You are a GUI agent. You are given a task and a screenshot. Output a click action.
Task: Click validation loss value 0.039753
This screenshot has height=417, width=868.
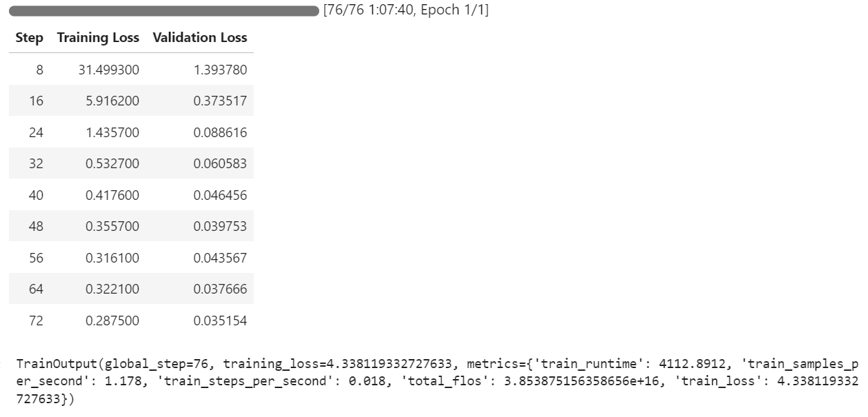coord(221,227)
